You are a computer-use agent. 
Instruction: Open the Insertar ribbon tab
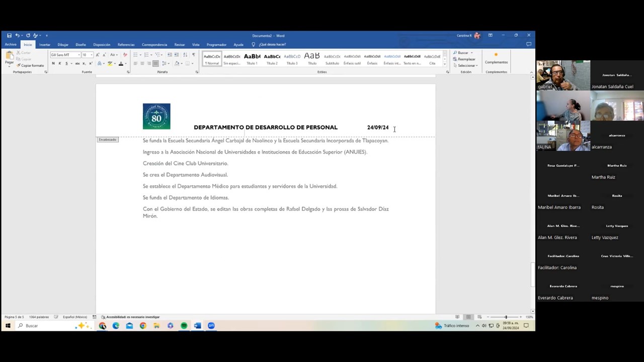coord(45,45)
